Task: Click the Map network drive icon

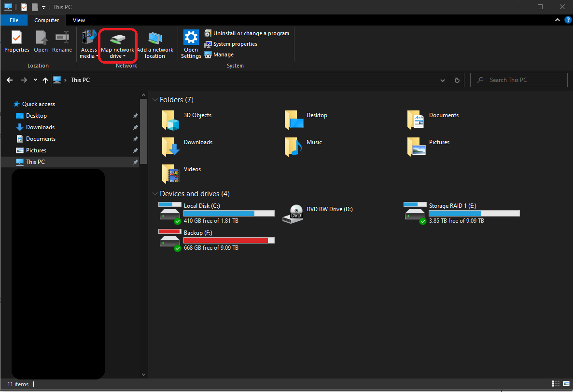Action: click(x=117, y=39)
